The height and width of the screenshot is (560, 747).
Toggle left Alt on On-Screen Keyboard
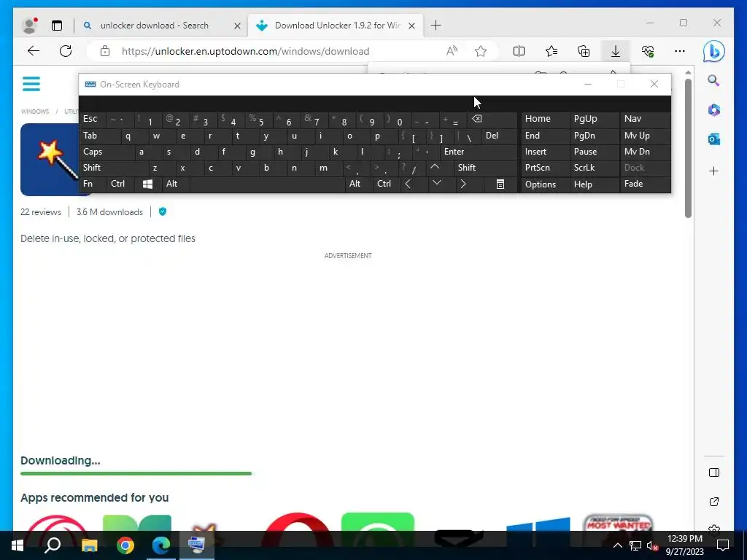tap(175, 184)
